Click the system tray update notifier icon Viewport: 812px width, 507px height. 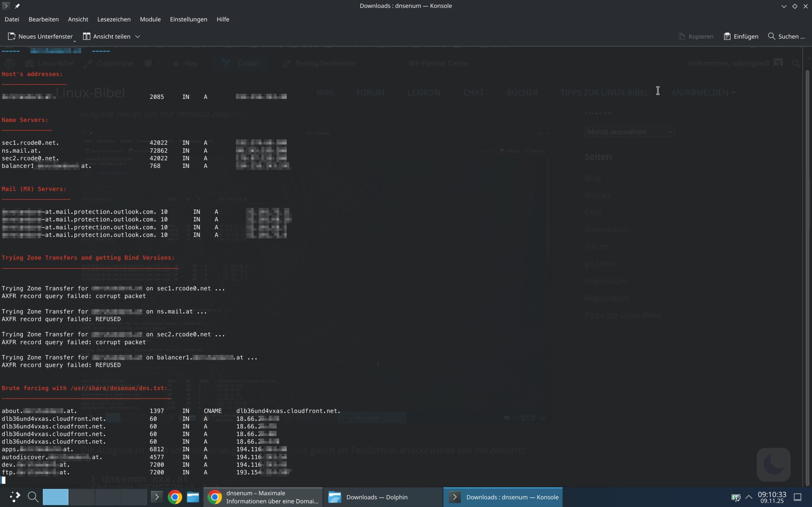tap(736, 497)
